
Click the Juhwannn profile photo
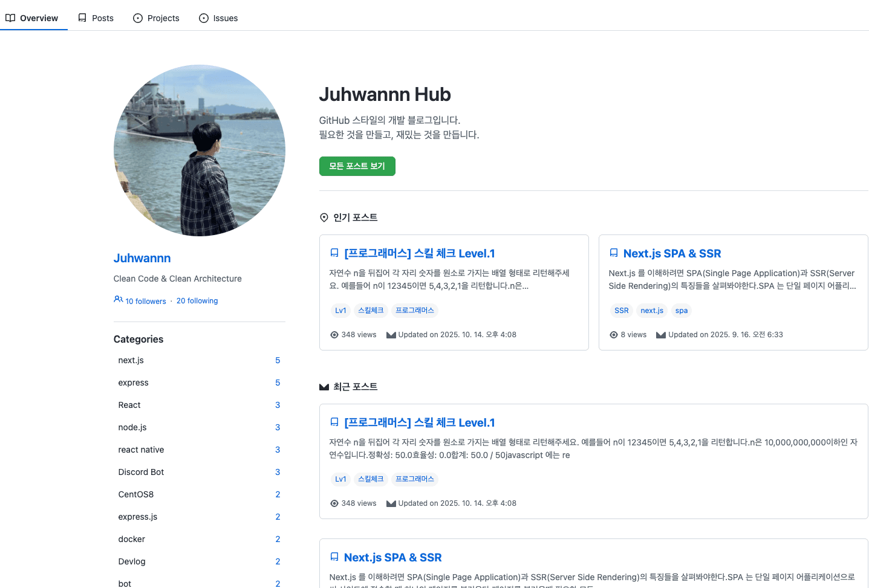tap(200, 150)
